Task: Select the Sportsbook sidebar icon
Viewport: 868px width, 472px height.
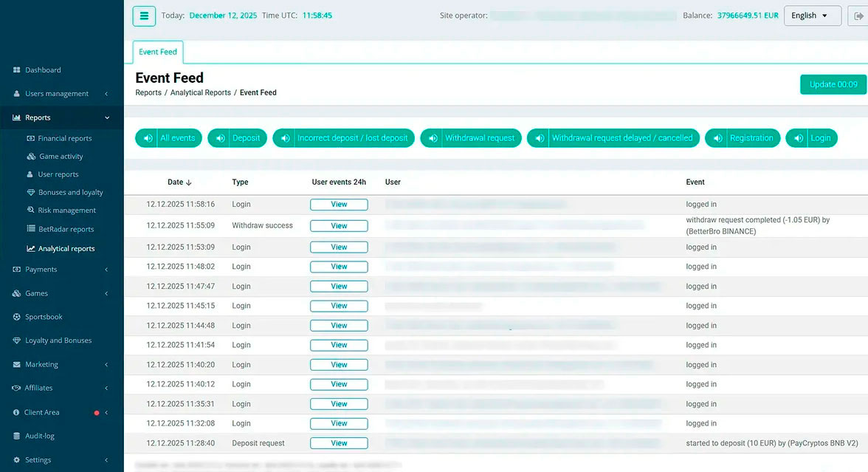Action: [x=16, y=317]
